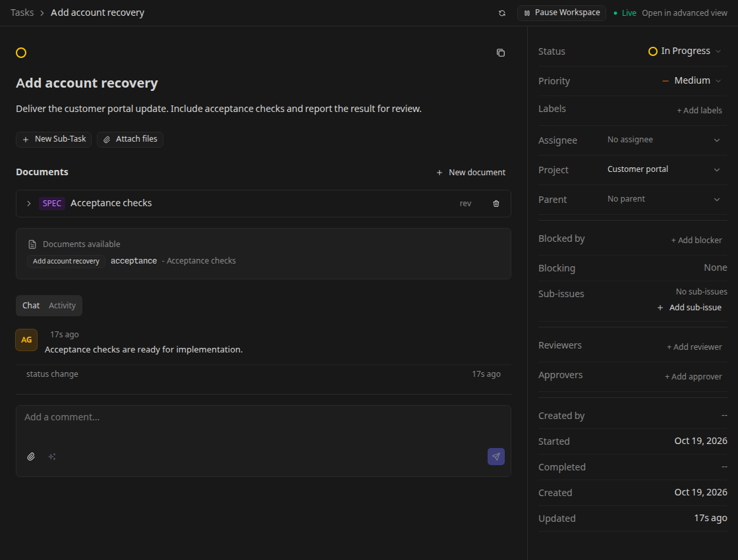Viewport: 738px width, 560px height.
Task: Focus the Add a comment field
Action: (264, 441)
